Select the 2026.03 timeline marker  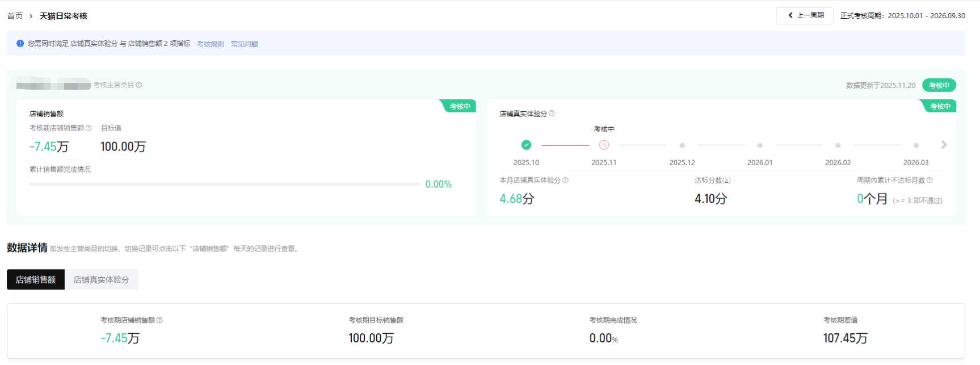click(916, 146)
